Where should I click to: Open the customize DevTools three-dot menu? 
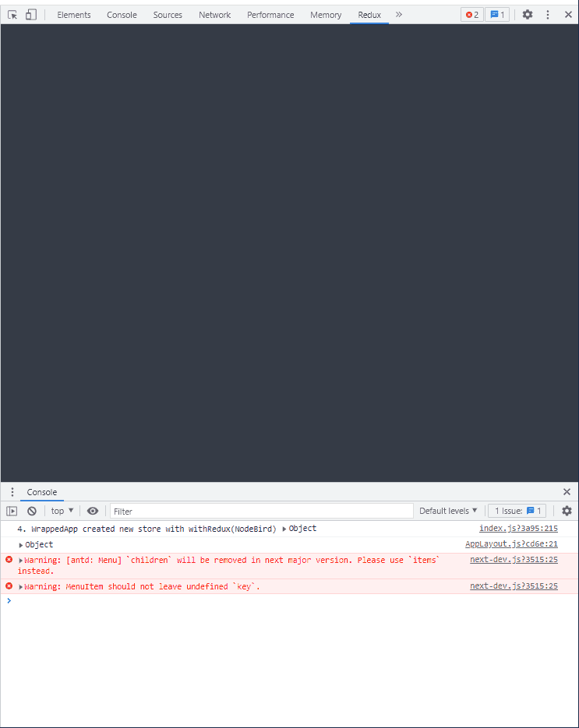point(548,15)
